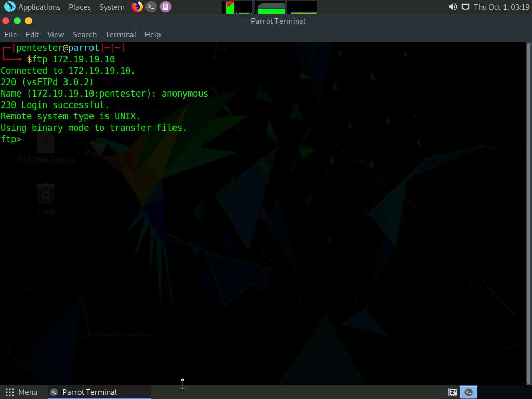Open the Parrot logo Applications icon
The width and height of the screenshot is (532, 399).
[x=9, y=6]
